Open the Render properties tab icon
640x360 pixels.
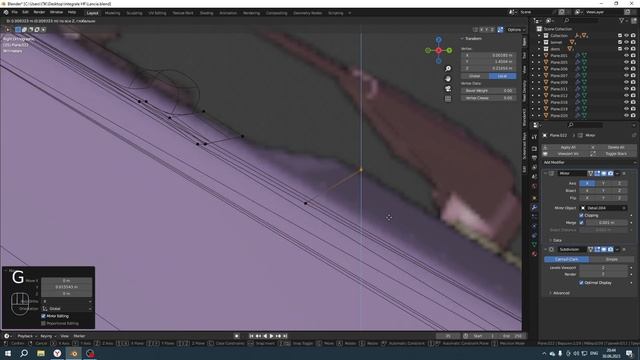(534, 149)
